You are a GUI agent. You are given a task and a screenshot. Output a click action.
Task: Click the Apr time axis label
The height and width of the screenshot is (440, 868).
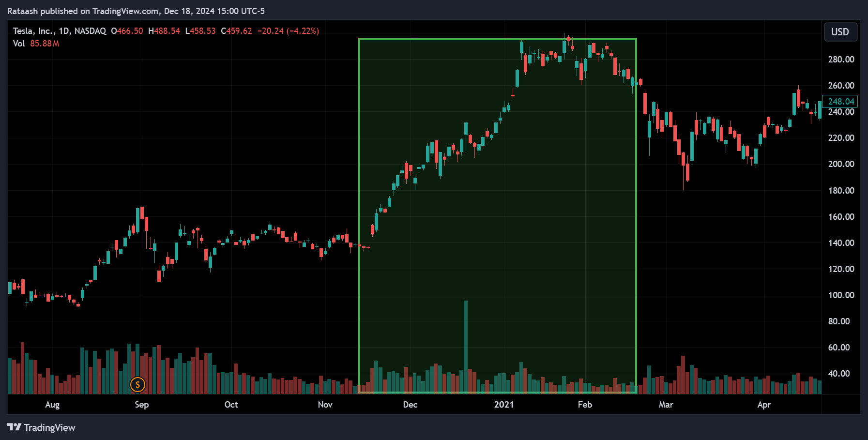point(764,405)
